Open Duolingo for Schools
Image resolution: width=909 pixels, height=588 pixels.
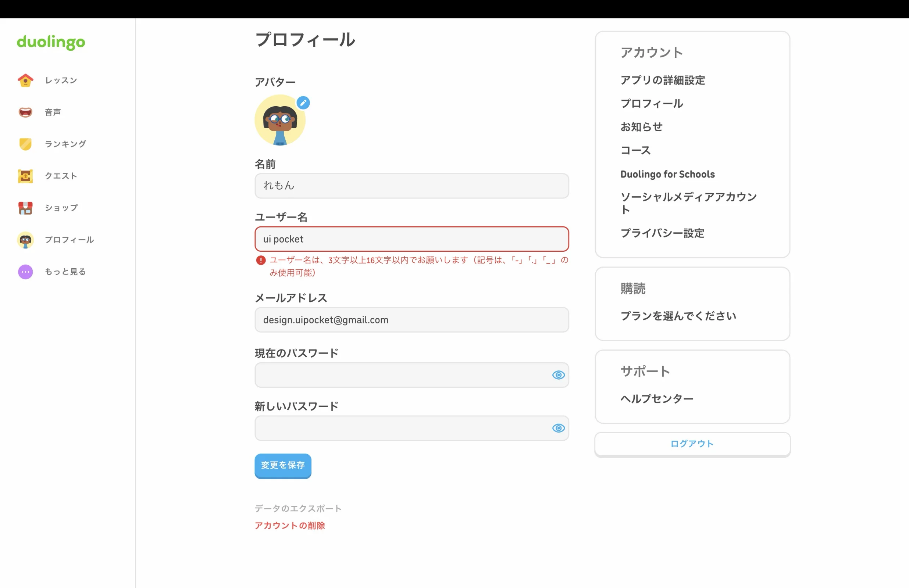(x=668, y=174)
